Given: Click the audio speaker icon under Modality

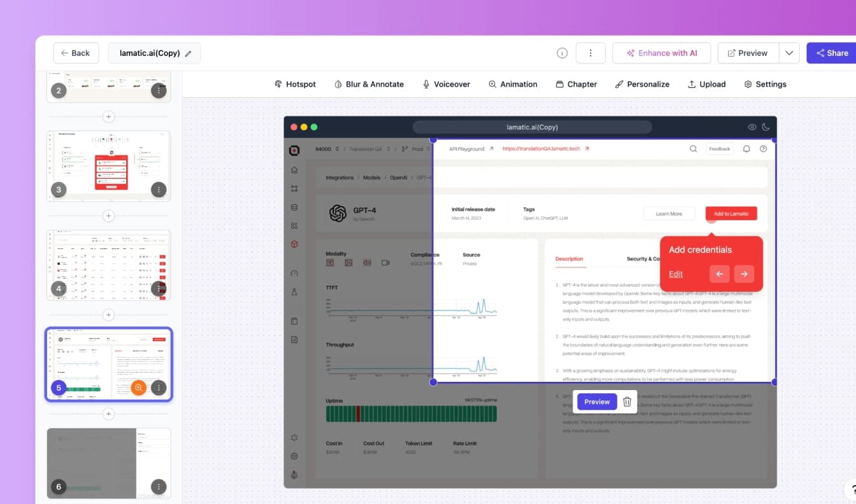Looking at the screenshot, I should 367,262.
